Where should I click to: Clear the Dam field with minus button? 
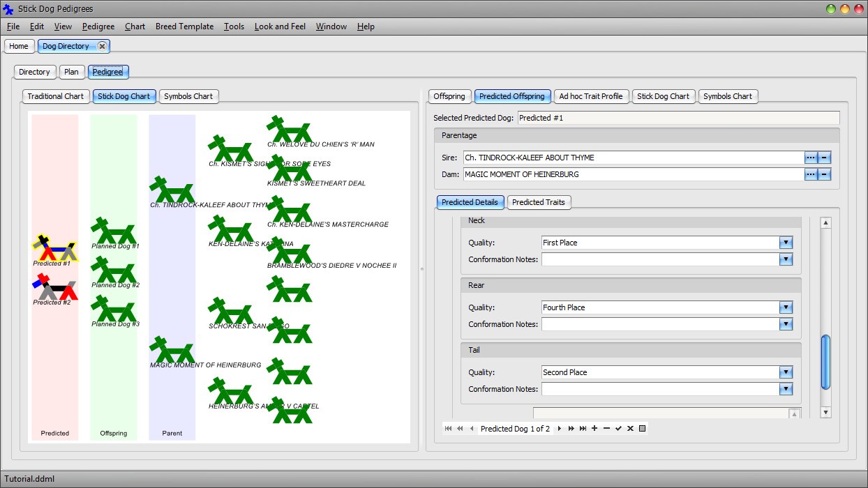coord(824,174)
